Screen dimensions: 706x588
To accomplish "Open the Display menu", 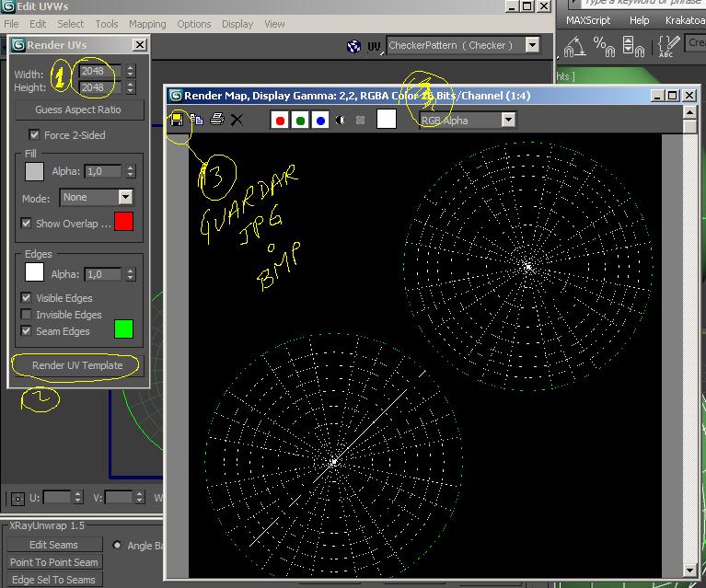I will point(237,24).
